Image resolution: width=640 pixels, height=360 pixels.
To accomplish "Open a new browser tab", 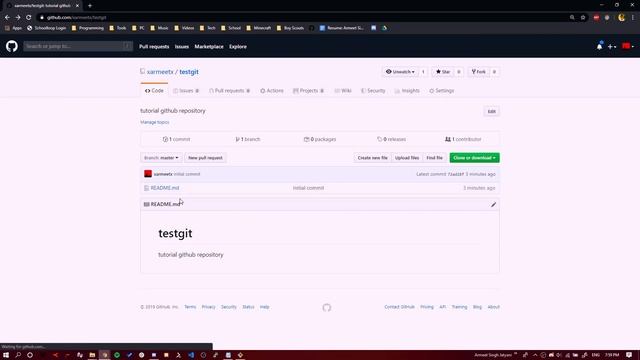I will pos(90,6).
